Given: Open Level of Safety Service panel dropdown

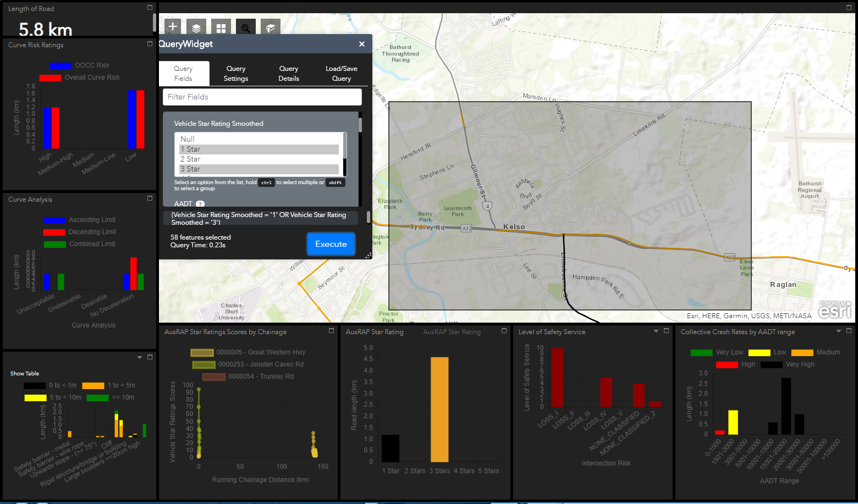Looking at the screenshot, I should tap(656, 331).
